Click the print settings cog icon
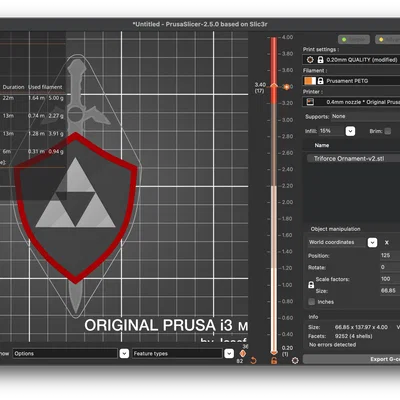The image size is (400, 400). pyautogui.click(x=310, y=60)
